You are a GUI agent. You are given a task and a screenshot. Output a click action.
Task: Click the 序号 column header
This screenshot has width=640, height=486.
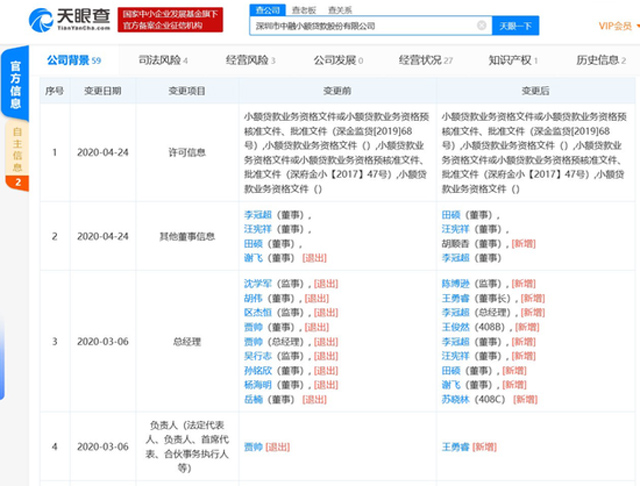(x=54, y=91)
